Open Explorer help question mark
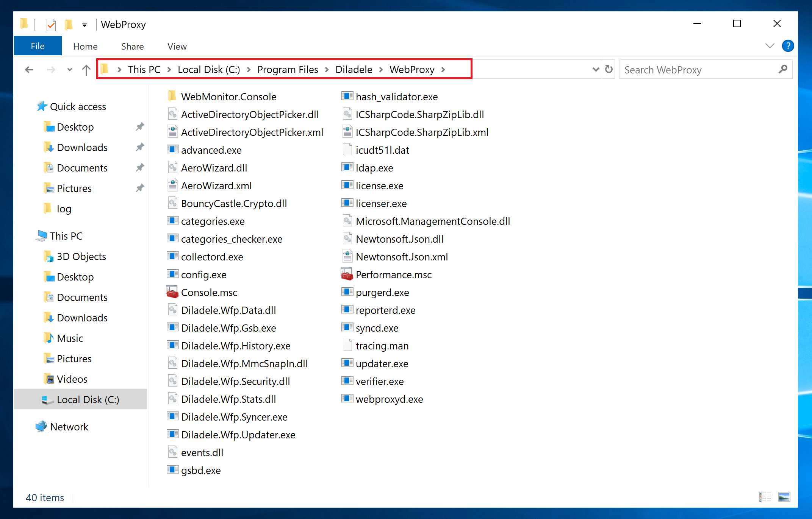This screenshot has height=519, width=812. [x=788, y=46]
